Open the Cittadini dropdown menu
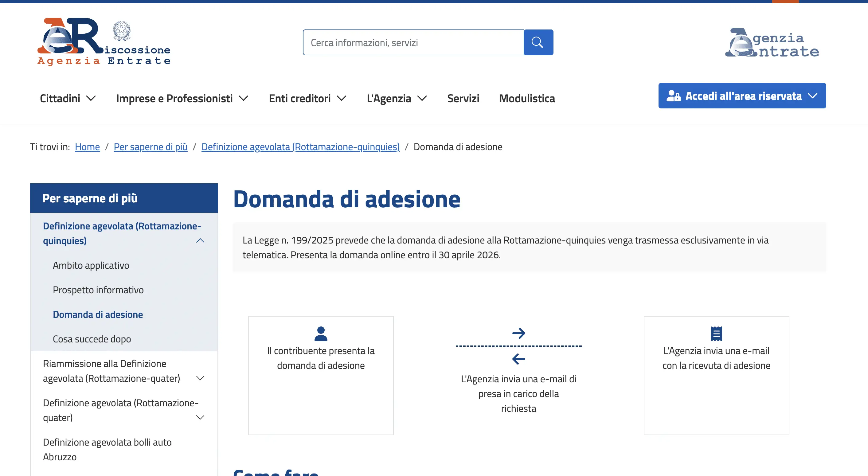 pyautogui.click(x=68, y=98)
